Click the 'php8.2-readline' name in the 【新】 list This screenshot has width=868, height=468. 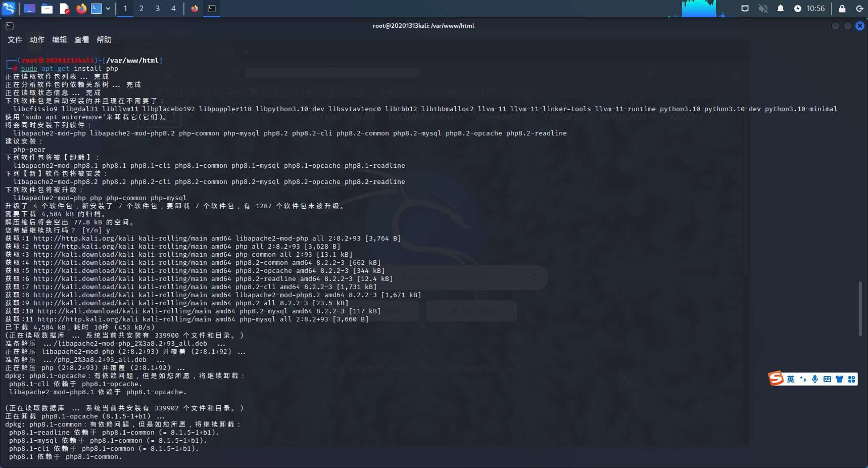tap(375, 182)
